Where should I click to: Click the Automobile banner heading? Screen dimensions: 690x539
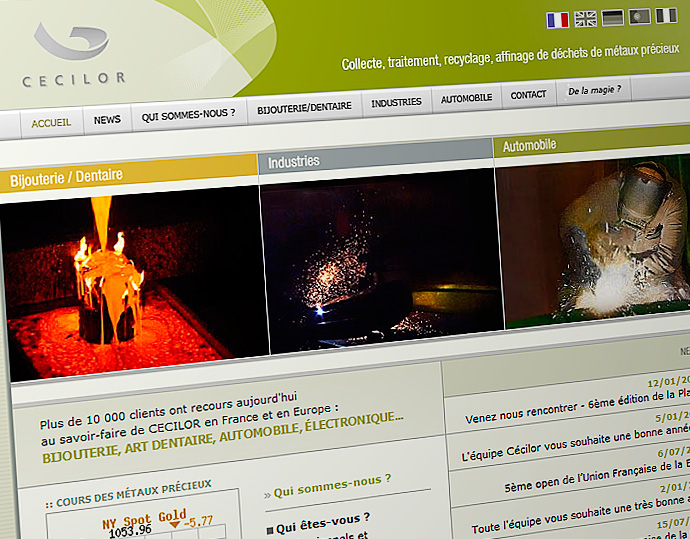click(x=529, y=145)
